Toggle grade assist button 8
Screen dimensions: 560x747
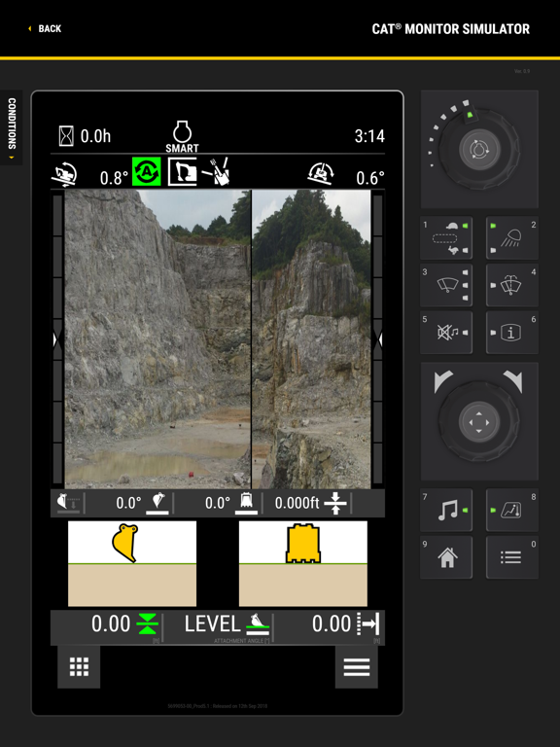pos(512,510)
